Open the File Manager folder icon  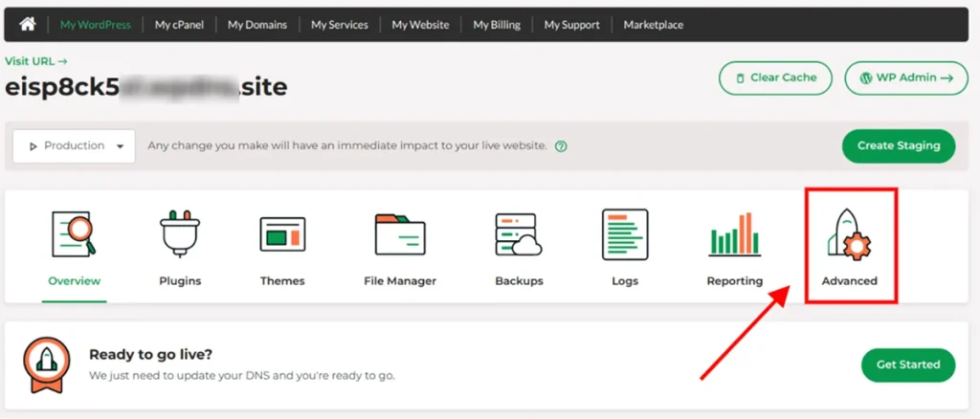click(400, 234)
